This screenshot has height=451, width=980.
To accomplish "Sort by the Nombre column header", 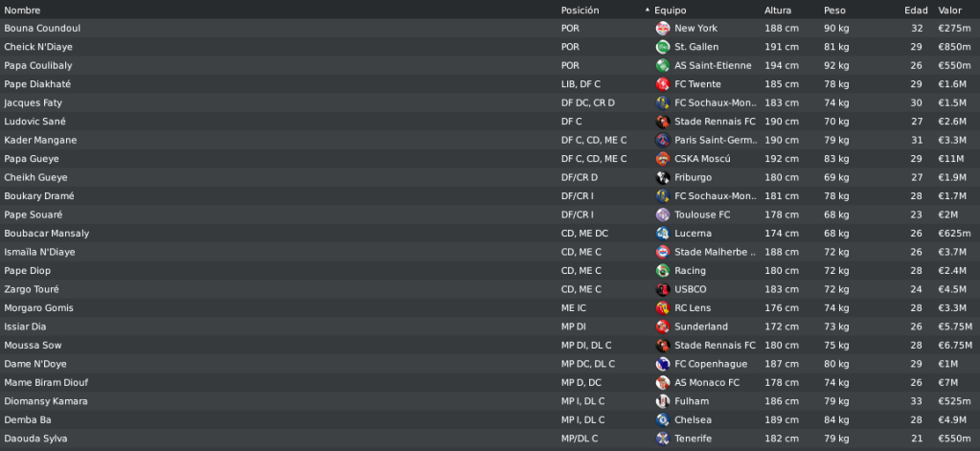I will coord(22,10).
